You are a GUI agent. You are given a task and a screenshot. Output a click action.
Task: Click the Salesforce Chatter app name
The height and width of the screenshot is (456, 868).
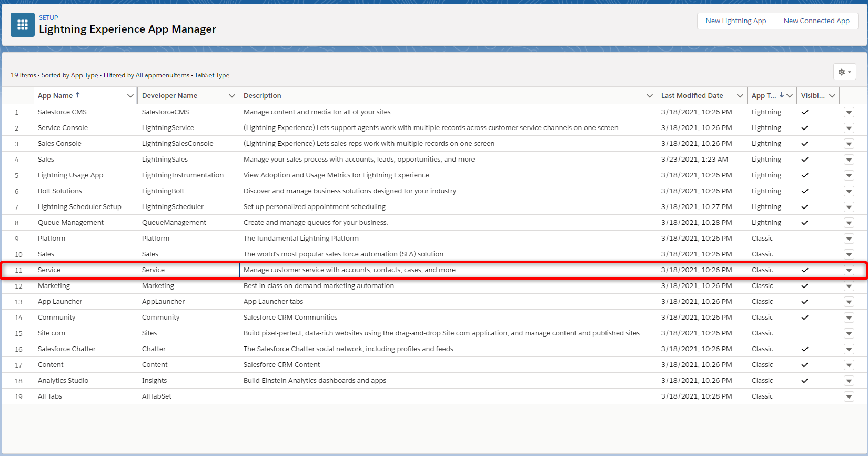point(67,349)
